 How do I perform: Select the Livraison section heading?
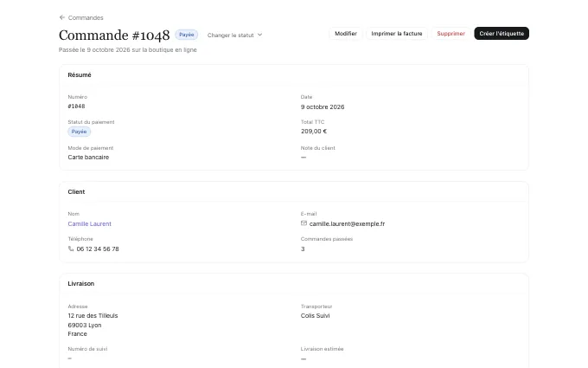(81, 283)
